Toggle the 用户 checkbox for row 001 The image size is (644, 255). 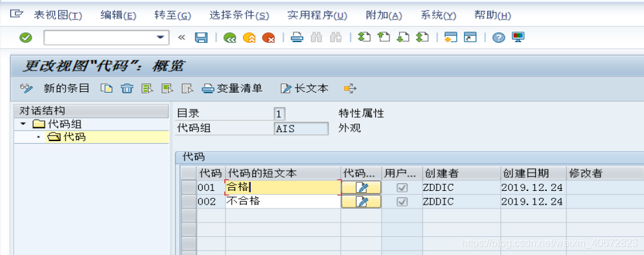pyautogui.click(x=402, y=188)
